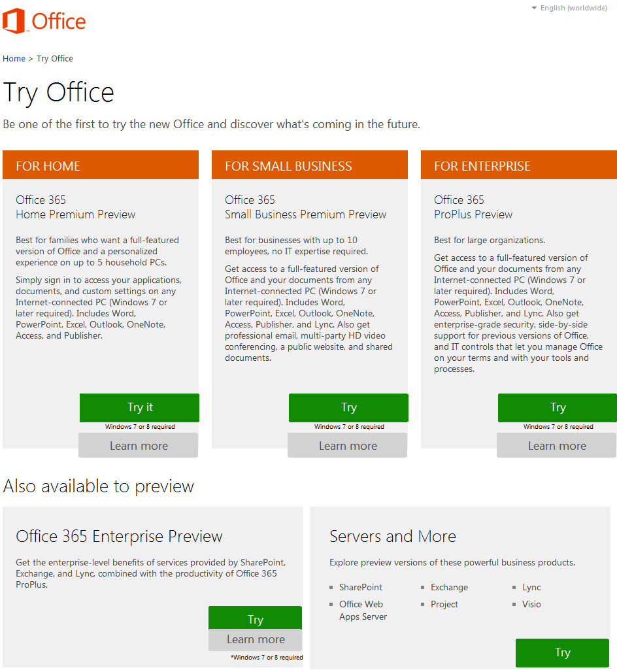Viewport: 617px width, 672px height.
Task: Open Learn more for Home Premium Preview
Action: [x=139, y=445]
